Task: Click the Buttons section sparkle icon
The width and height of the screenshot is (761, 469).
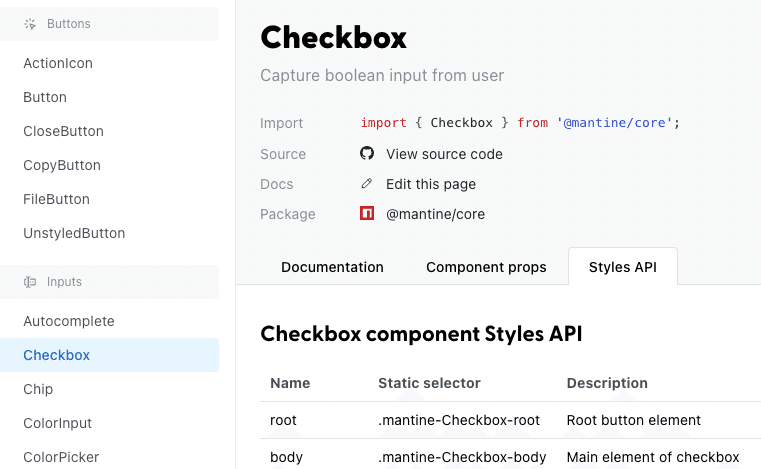Action: (30, 24)
